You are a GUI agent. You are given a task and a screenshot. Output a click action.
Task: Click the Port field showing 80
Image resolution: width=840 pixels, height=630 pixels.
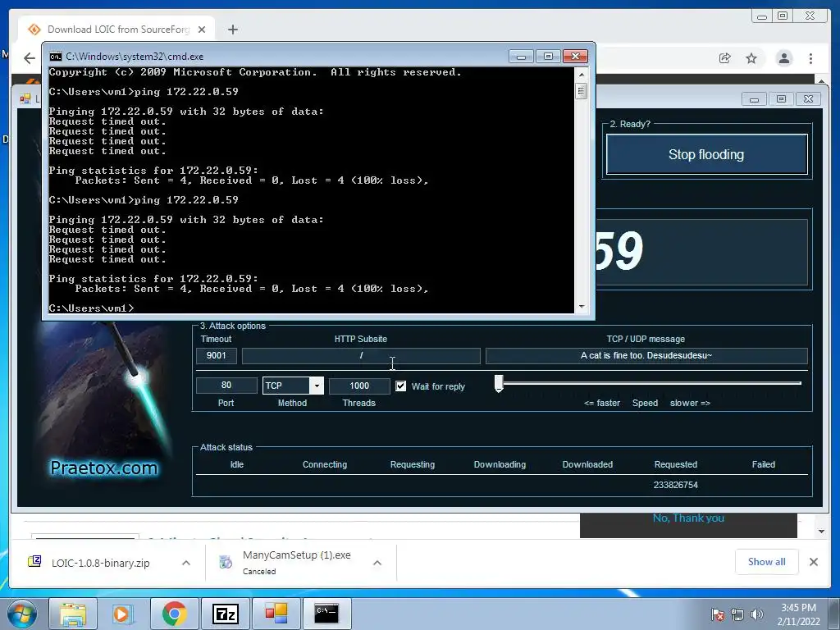226,386
